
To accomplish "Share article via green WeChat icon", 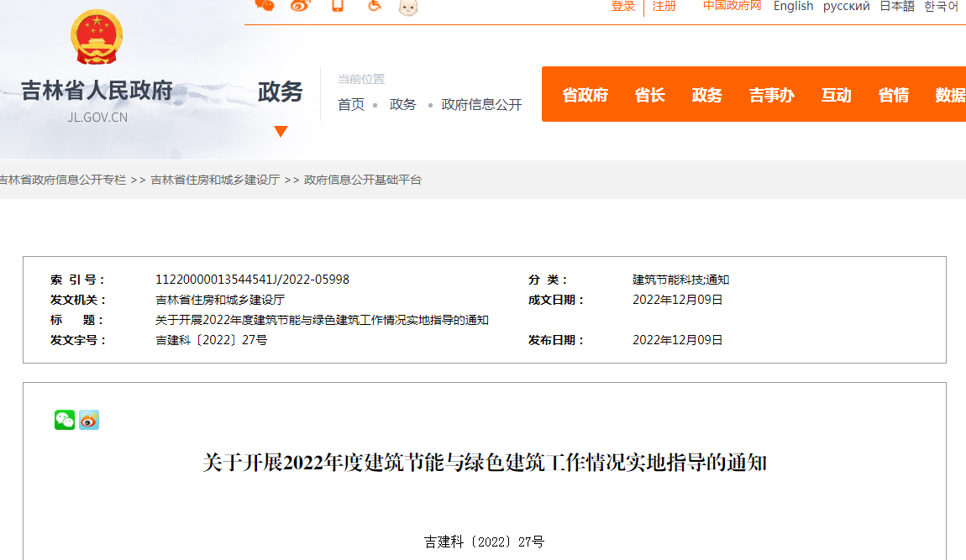I will (x=65, y=420).
